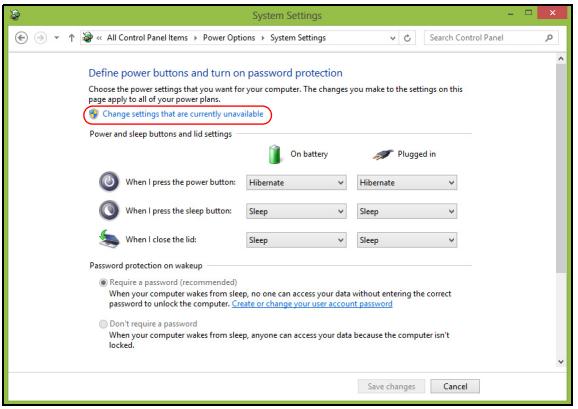Click the breadcrumb overflow chevron in the address bar
Viewport: 578px width, 409px height.
[x=100, y=38]
